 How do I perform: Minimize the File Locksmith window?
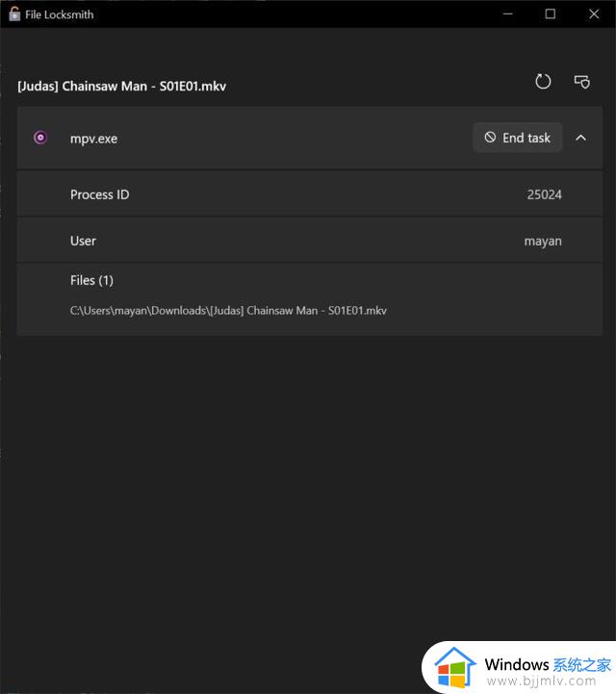click(x=507, y=13)
